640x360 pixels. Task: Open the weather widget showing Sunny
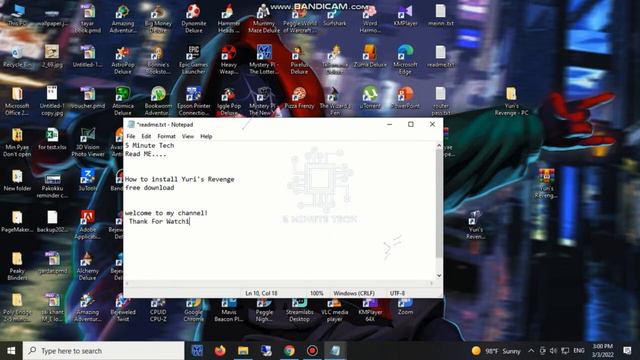coord(496,351)
